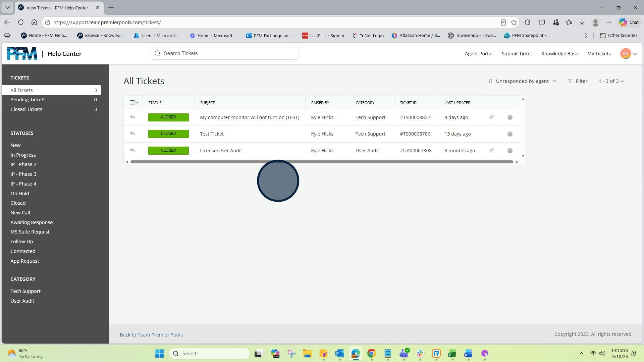Viewport: 644px width, 362px height.
Task: Expand the 1 - 3 of 3 pagination dropdown
Action: (x=611, y=81)
